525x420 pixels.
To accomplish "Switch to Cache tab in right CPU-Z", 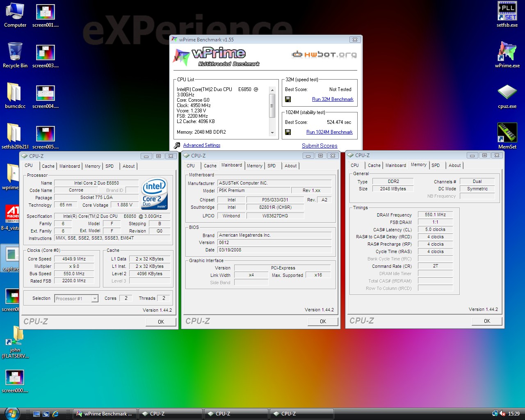I will click(x=374, y=165).
